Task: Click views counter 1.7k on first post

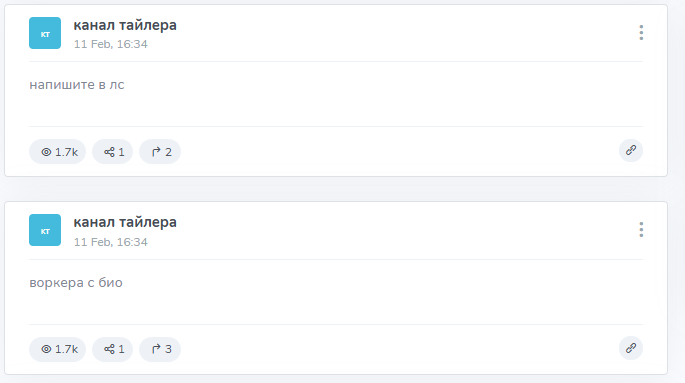Action: pos(58,152)
